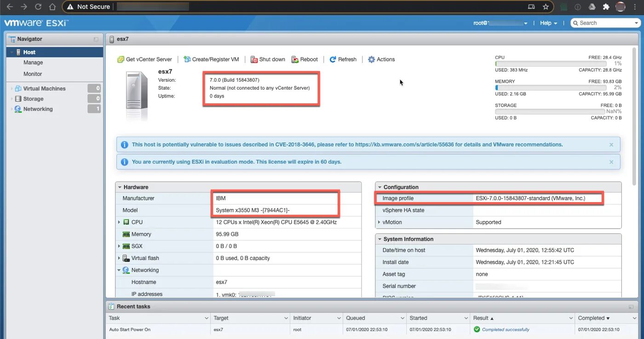Click the browser back arrow
This screenshot has height=339, width=644.
click(10, 7)
